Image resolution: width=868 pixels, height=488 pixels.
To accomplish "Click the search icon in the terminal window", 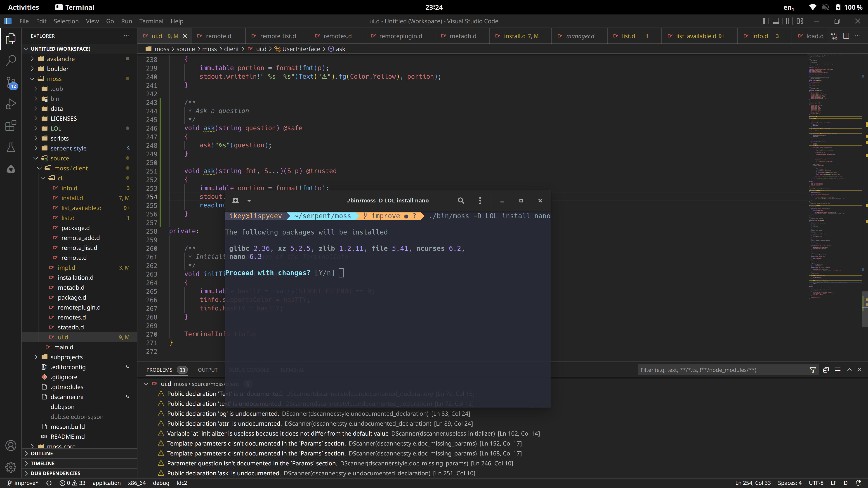I will point(461,200).
